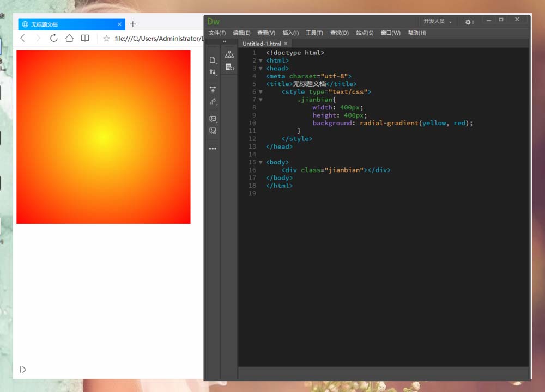Click the Apply Comment icon
Image resolution: width=545 pixels, height=392 pixels.
[x=213, y=119]
